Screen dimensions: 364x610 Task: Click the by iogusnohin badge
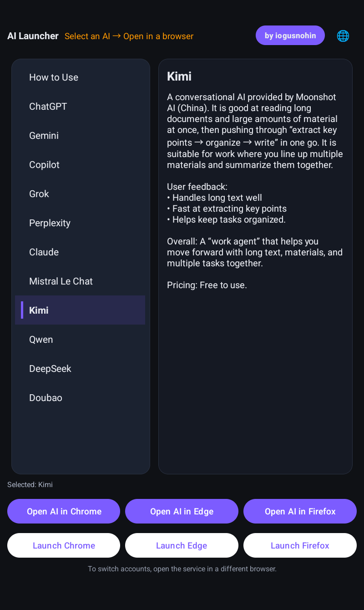pyautogui.click(x=290, y=36)
